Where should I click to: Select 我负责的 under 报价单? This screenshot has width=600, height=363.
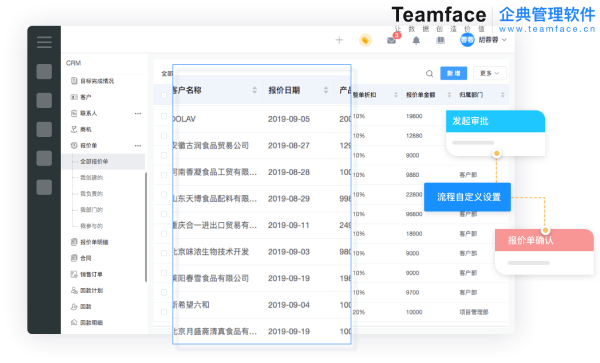[91, 194]
